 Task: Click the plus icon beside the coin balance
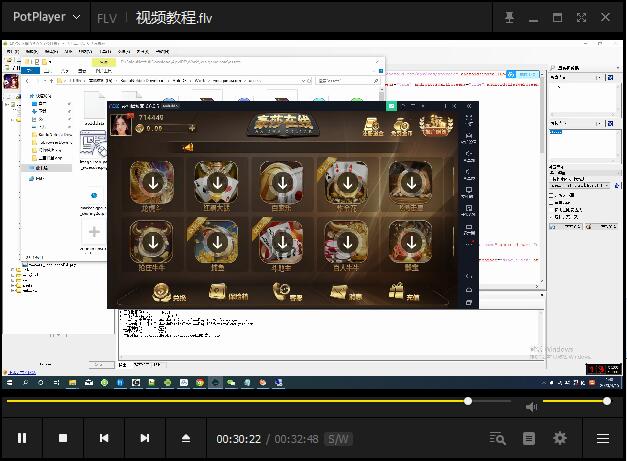tap(192, 128)
